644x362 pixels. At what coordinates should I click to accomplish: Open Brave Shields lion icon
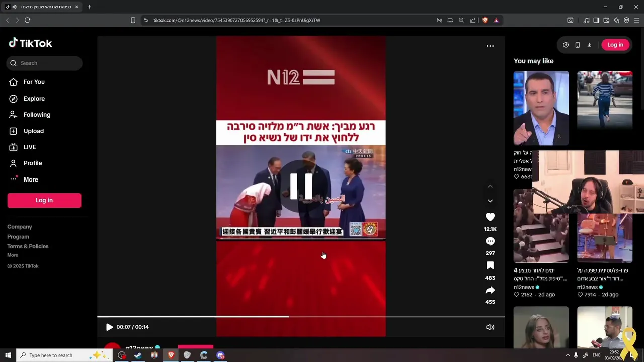pos(485,20)
